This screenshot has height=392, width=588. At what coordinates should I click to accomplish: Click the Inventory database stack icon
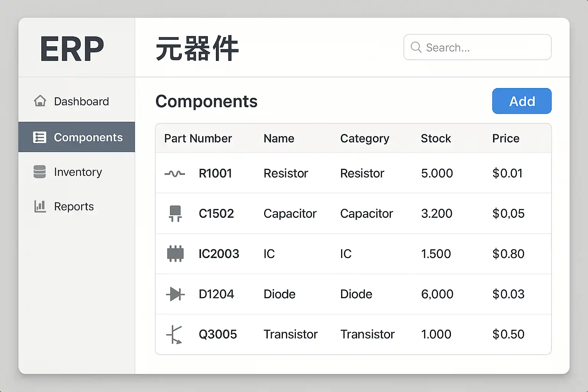point(40,172)
